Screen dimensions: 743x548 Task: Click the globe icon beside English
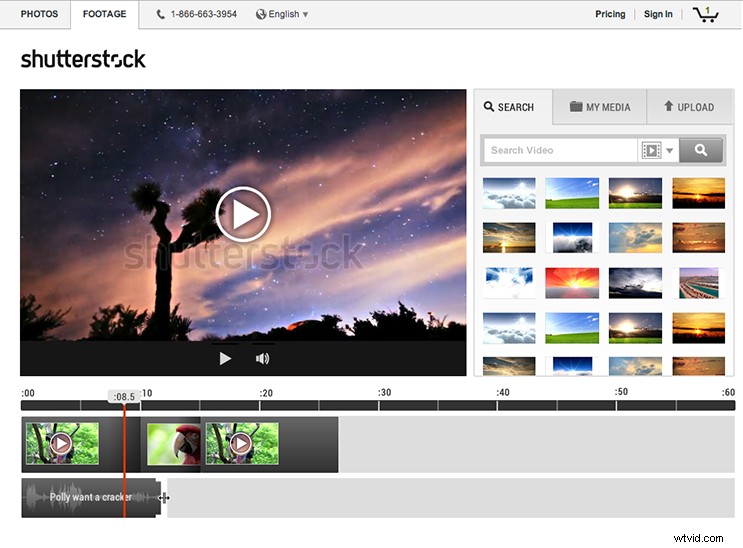[x=261, y=14]
